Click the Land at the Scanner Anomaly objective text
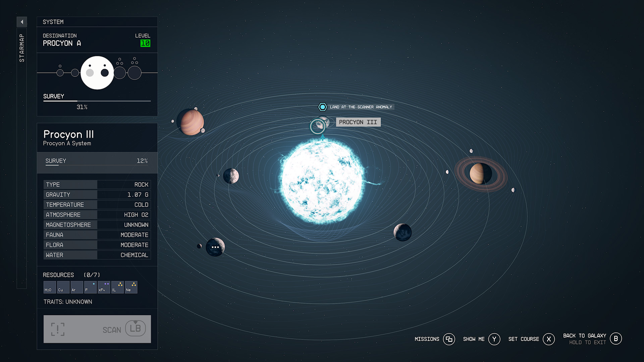The height and width of the screenshot is (362, 644). click(x=361, y=107)
